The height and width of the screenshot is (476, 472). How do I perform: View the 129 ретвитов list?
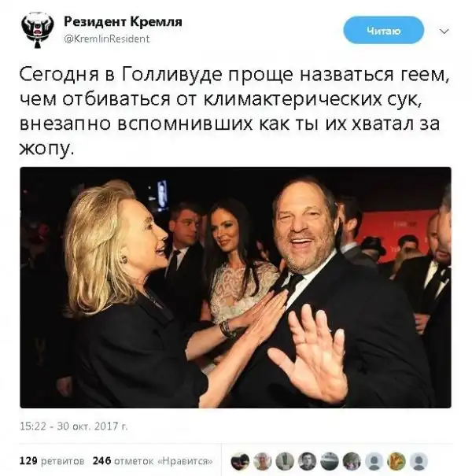52,461
